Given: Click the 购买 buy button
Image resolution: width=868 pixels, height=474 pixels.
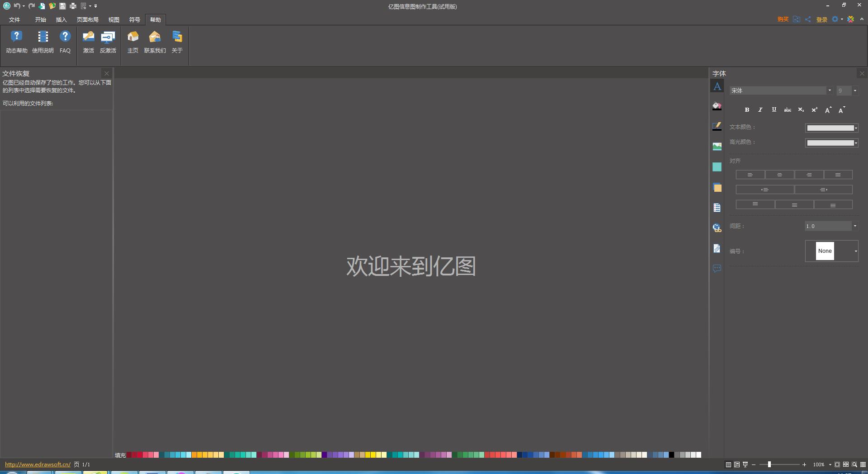Looking at the screenshot, I should 783,19.
